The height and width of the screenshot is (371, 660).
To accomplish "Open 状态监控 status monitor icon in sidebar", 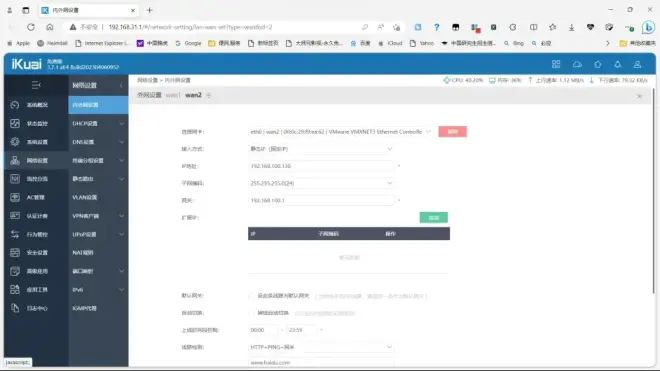I will [15, 123].
